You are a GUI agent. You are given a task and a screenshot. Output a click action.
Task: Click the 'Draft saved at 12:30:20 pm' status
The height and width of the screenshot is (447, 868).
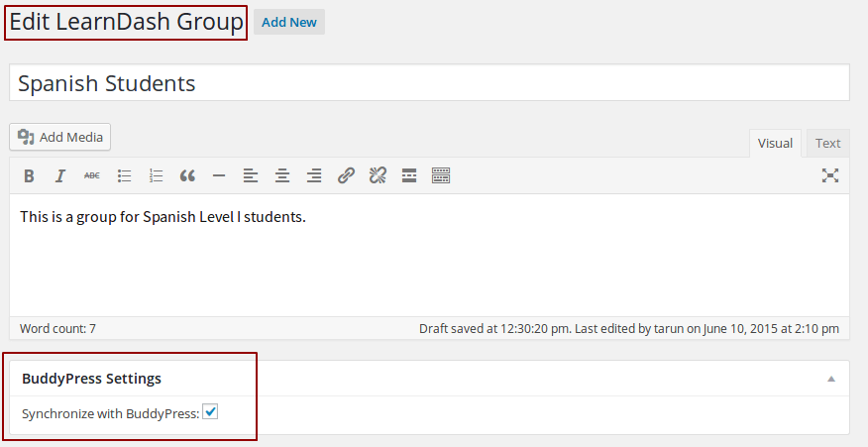coord(493,328)
